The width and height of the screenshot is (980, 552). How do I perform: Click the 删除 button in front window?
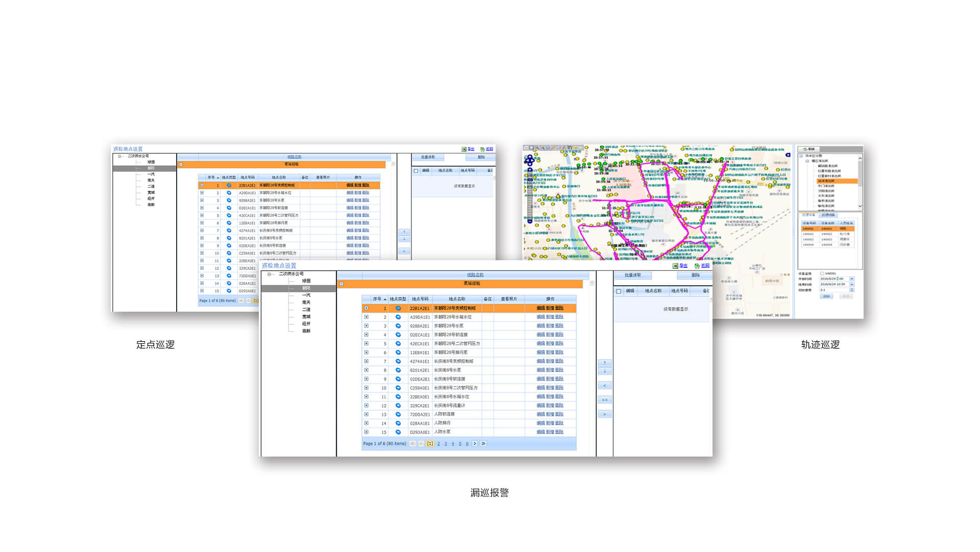point(695,275)
